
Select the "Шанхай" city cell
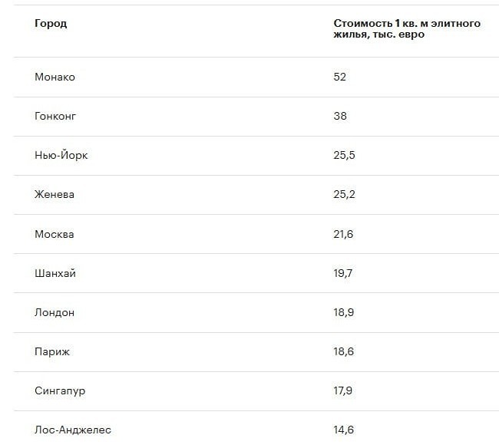tap(55, 273)
